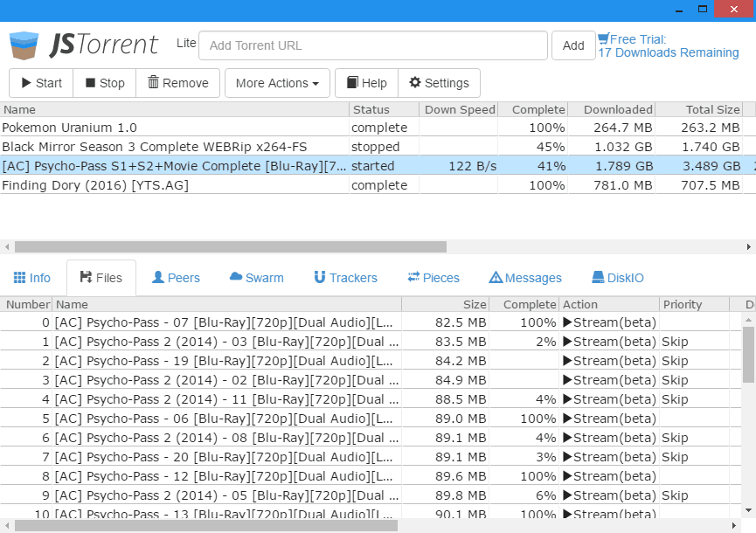Screen dimensions: 756x533
Task: Sort torrents by Downloaded column header
Action: click(x=612, y=109)
